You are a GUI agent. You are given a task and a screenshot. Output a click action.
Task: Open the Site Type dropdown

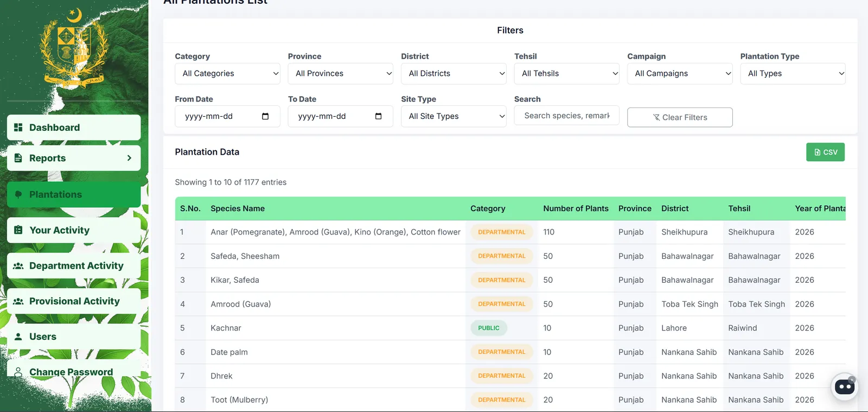coord(454,116)
